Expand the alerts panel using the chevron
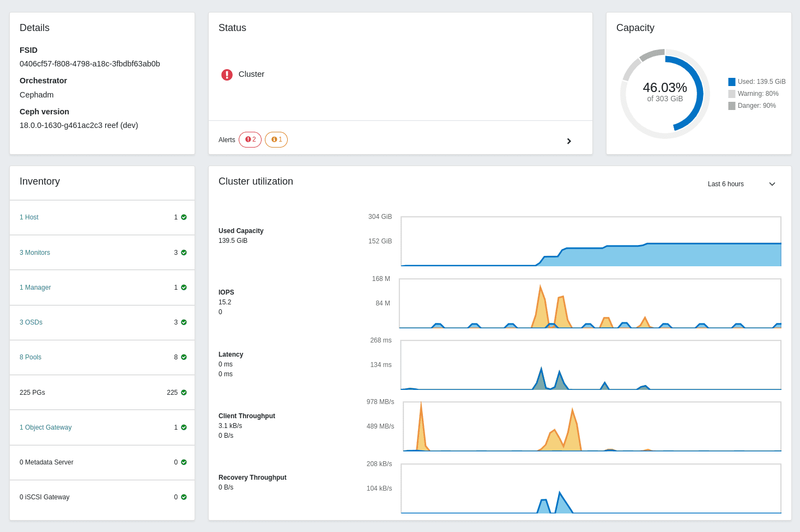Image resolution: width=800 pixels, height=532 pixels. point(569,140)
